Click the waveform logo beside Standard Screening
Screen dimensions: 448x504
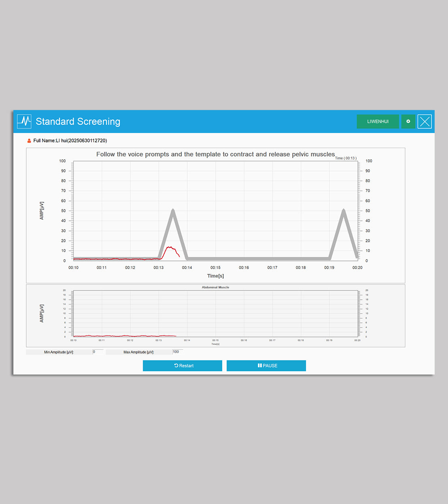(24, 121)
